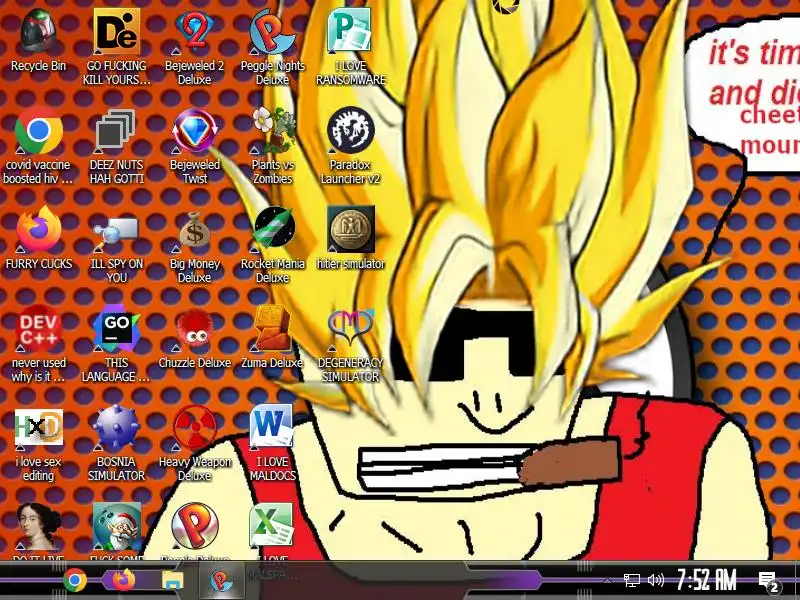The width and height of the screenshot is (800, 600).
Task: Open the HxD hex editor shortcut
Action: click(x=39, y=428)
